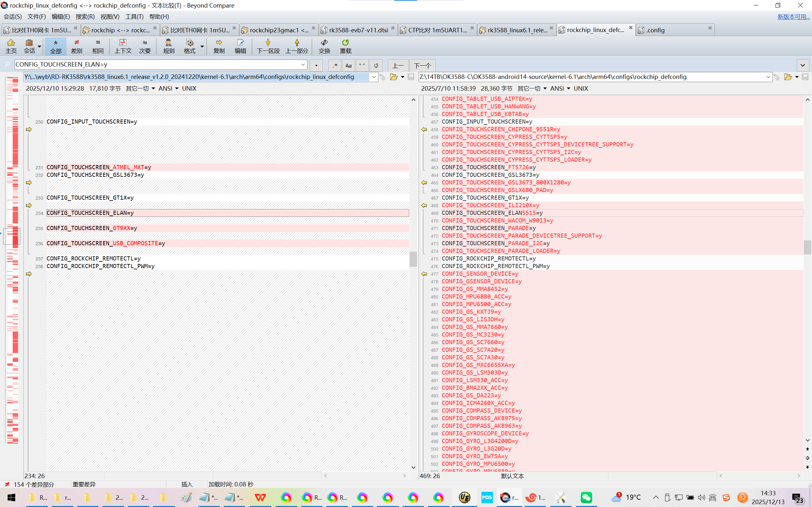Toggle Show All (全部) display filter
812x507 pixels.
click(56, 46)
